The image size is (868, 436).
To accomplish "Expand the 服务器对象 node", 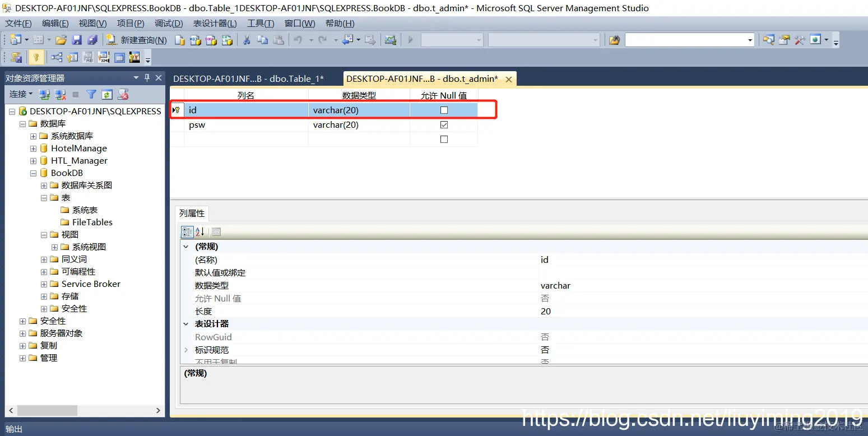I will coord(22,333).
